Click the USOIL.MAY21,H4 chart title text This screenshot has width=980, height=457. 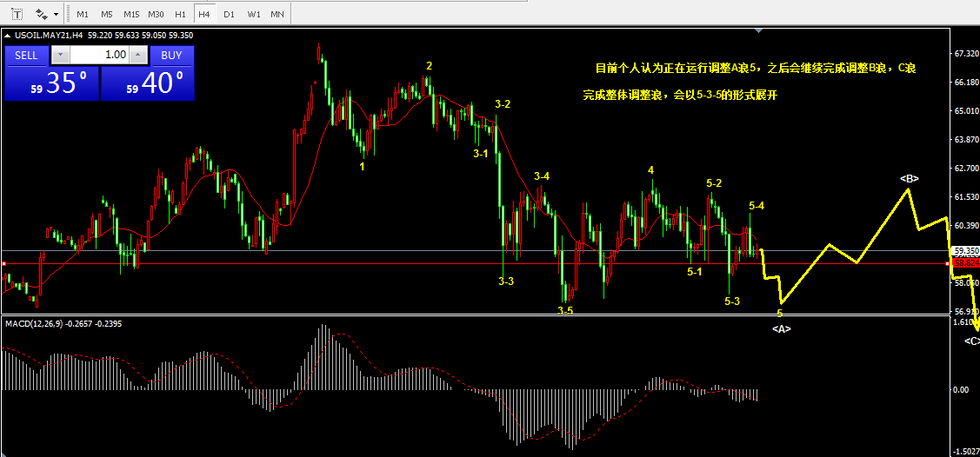pyautogui.click(x=48, y=36)
